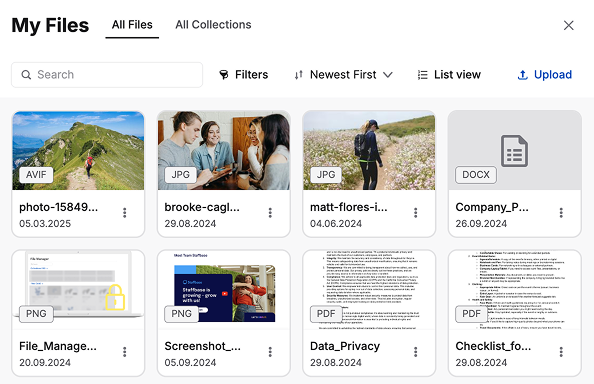Open options menu for Screenshot_ file

tap(270, 352)
